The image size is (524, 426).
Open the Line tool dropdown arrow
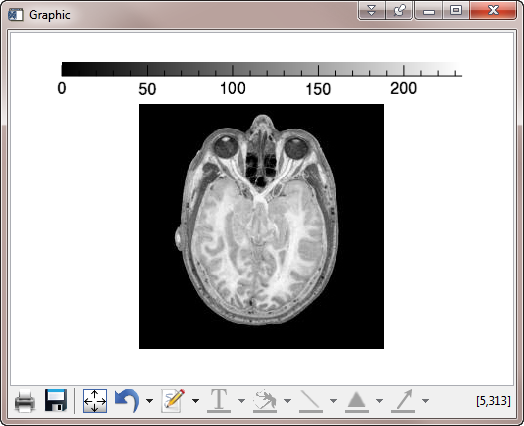pyautogui.click(x=333, y=401)
